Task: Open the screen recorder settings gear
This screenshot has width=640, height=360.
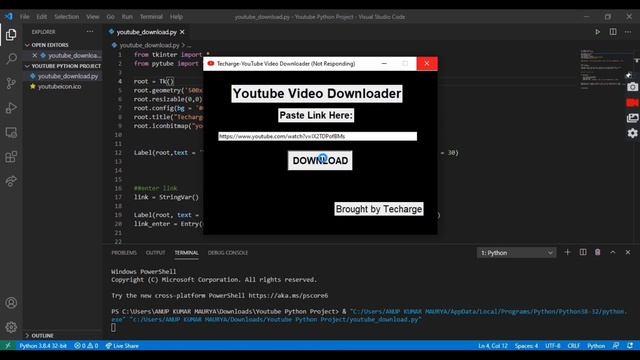Action: tap(632, 133)
